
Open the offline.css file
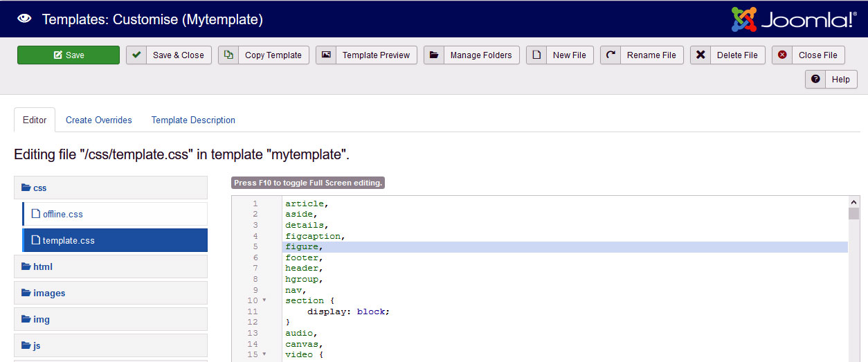click(63, 215)
